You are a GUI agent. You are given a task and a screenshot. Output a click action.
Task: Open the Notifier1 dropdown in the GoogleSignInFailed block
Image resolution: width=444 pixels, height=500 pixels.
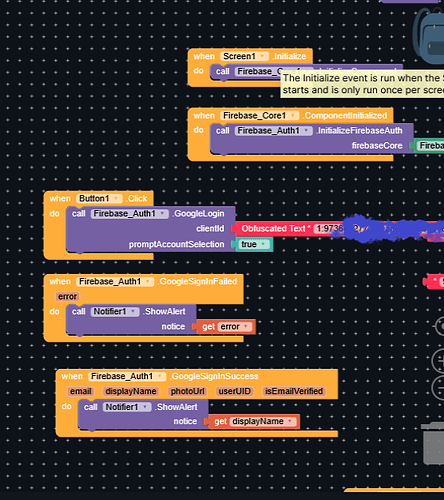pyautogui.click(x=133, y=312)
